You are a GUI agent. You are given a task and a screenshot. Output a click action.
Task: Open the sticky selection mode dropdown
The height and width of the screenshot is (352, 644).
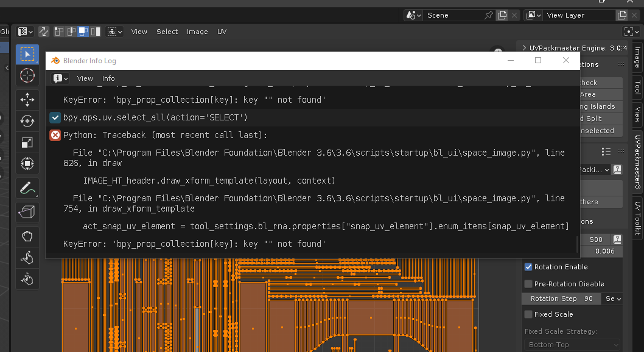[114, 32]
